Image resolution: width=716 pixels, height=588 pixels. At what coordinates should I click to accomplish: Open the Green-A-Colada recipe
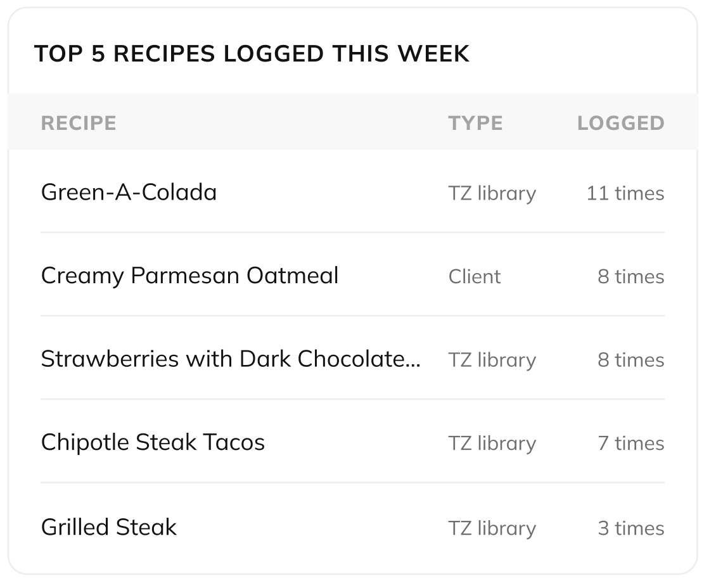129,192
